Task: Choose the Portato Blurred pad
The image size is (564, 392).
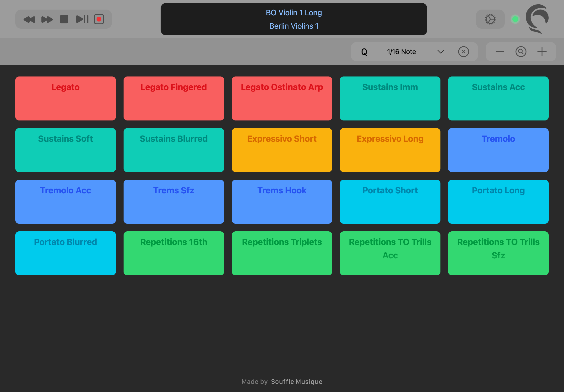Action: click(x=65, y=253)
